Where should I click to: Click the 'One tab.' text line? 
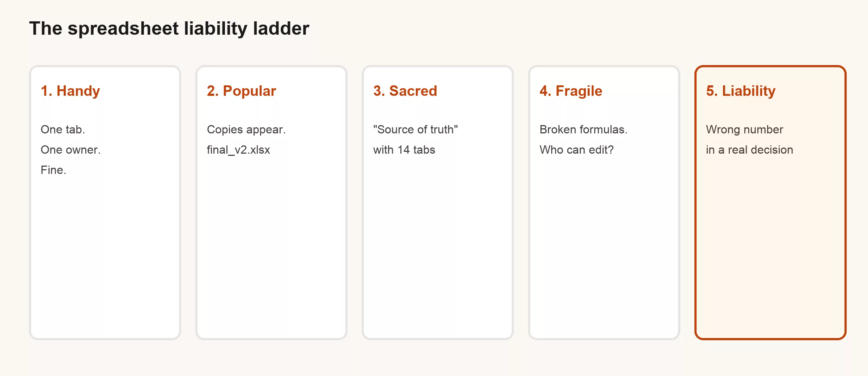coord(63,129)
